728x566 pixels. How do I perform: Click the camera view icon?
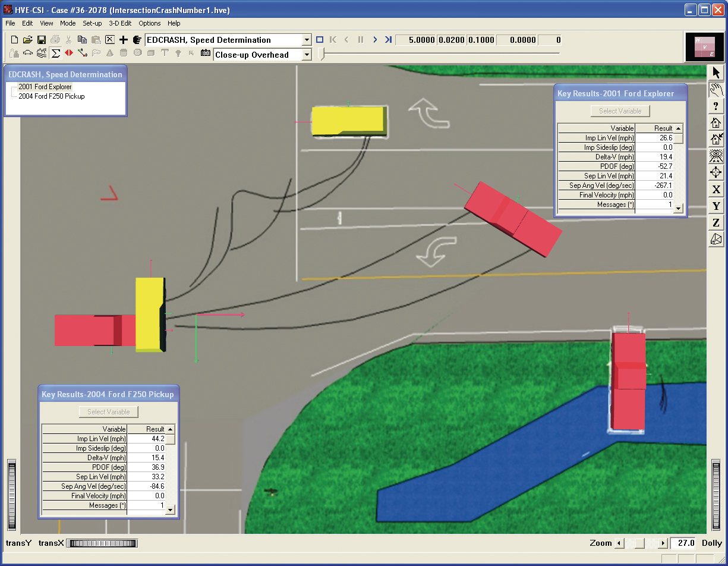coord(206,54)
